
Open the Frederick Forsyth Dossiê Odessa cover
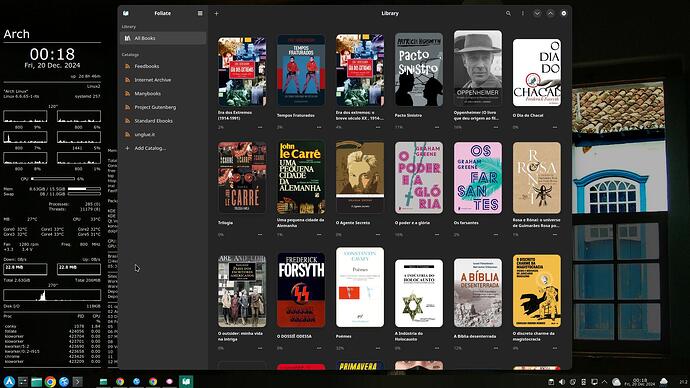click(301, 290)
